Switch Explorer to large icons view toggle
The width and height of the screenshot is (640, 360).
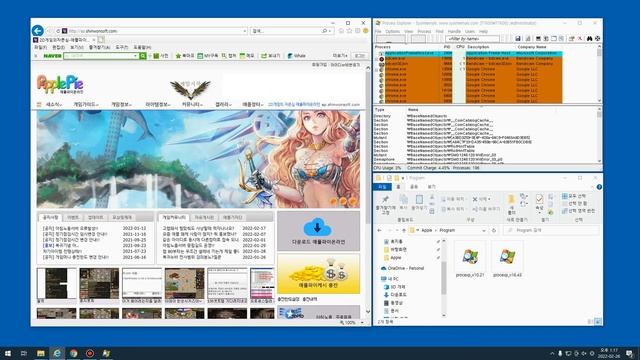pyautogui.click(x=598, y=322)
